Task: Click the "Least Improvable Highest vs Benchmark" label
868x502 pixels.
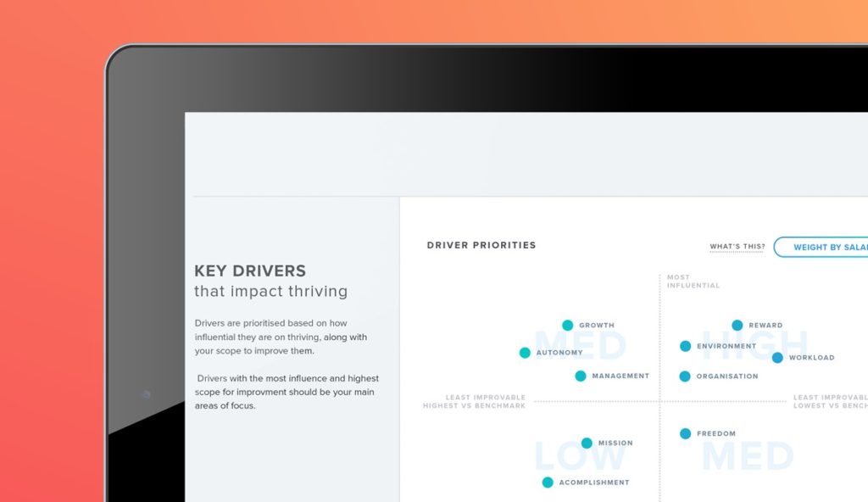Action: (475, 402)
